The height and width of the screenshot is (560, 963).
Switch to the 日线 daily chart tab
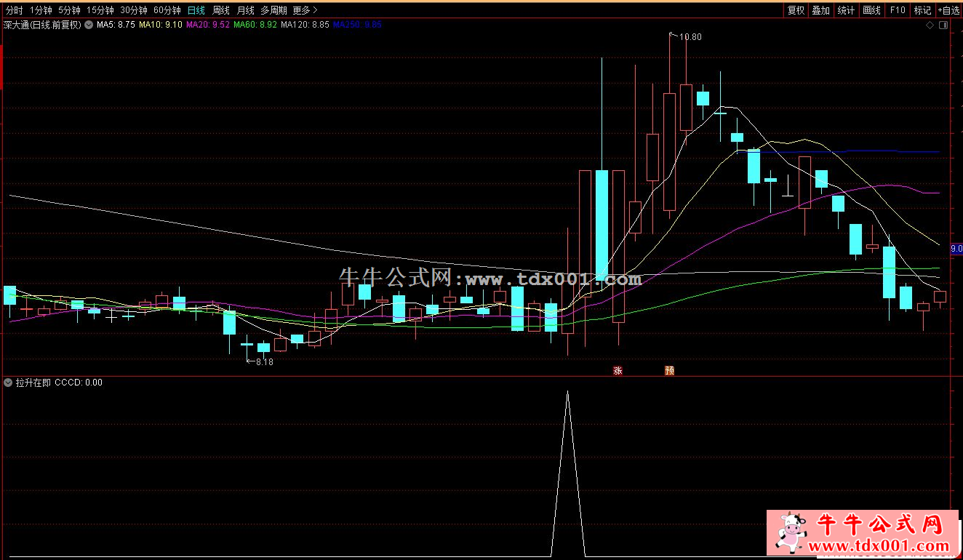click(196, 11)
